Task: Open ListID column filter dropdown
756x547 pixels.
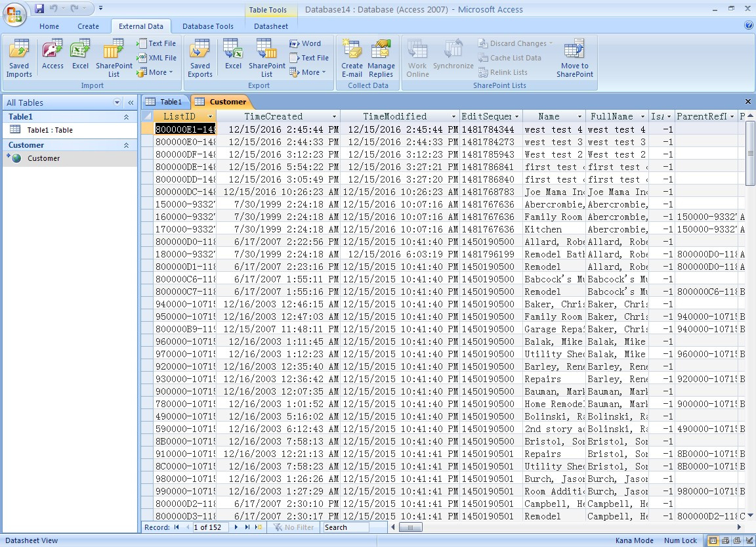Action: 210,117
